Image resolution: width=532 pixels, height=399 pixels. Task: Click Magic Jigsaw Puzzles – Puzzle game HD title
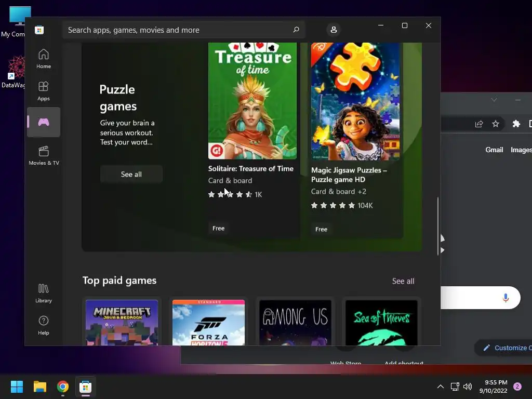[349, 175]
